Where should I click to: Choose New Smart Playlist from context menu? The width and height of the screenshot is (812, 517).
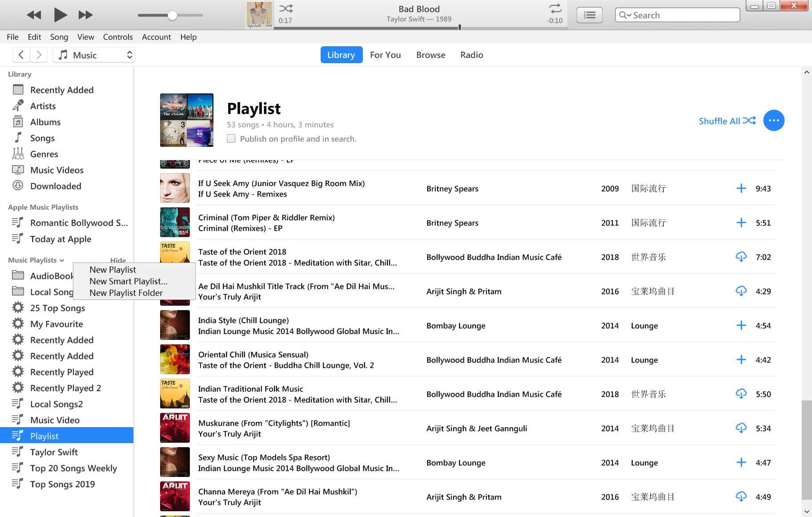pyautogui.click(x=128, y=281)
